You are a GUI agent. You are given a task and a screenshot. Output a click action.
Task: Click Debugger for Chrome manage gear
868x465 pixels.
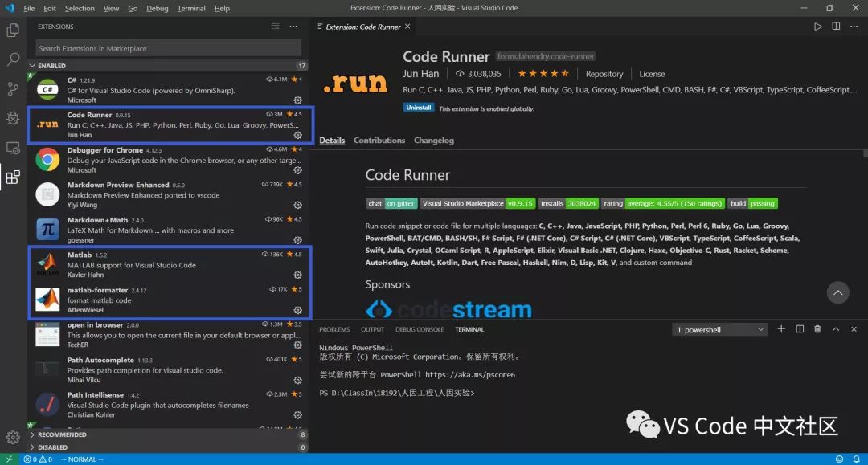pos(298,170)
